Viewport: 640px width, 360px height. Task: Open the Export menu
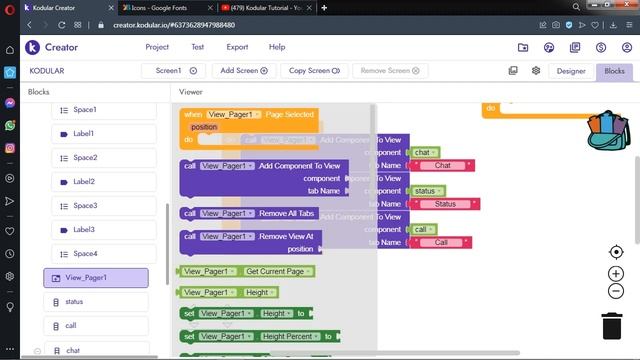237,47
